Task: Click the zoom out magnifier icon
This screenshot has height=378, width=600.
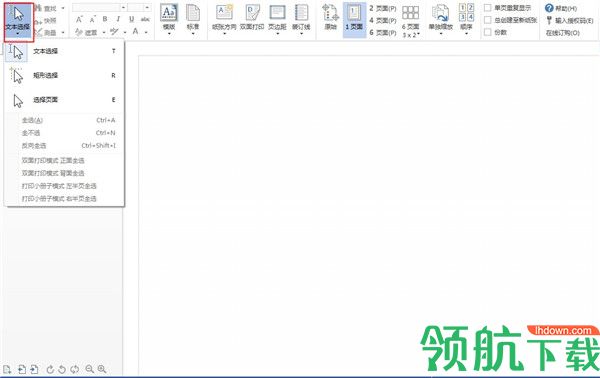Action: 90,369
